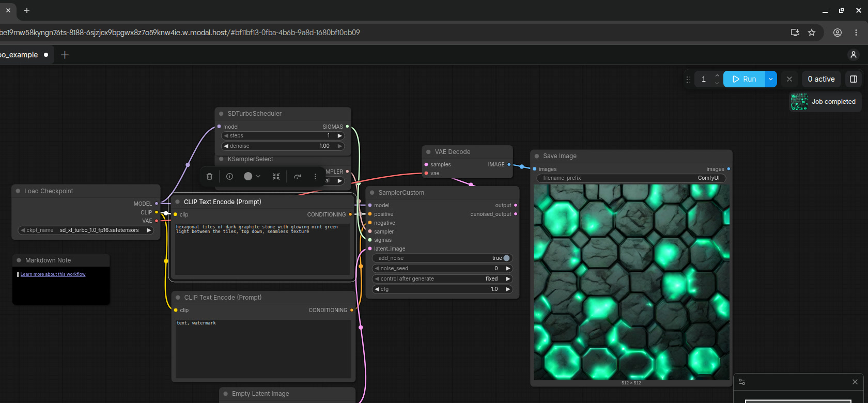The height and width of the screenshot is (403, 868).
Task: Open the Run button dropdown chevron
Action: [x=770, y=79]
